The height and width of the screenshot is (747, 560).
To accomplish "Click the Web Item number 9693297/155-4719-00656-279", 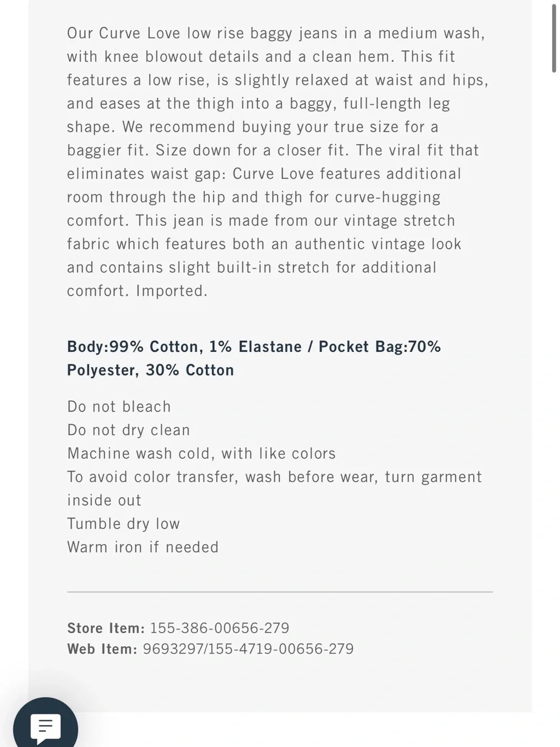I will [248, 649].
